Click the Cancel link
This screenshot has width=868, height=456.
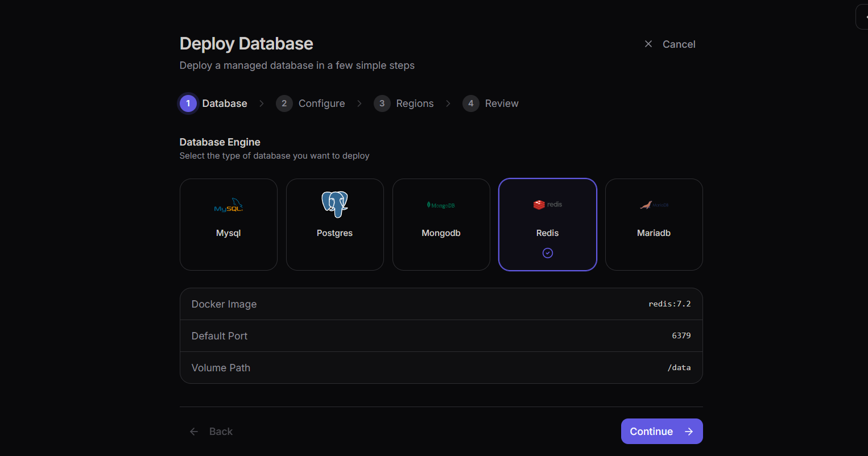pos(679,44)
